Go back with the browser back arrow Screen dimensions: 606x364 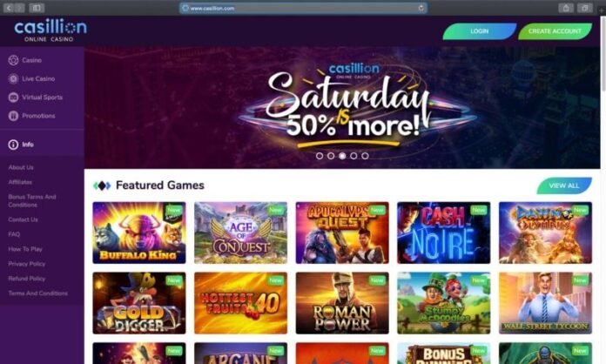point(9,8)
